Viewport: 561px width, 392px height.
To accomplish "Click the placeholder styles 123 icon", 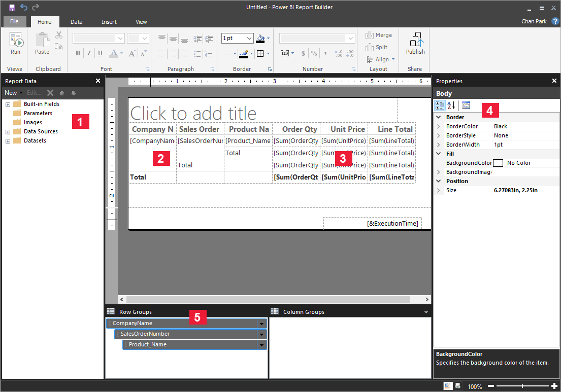I will (x=285, y=54).
